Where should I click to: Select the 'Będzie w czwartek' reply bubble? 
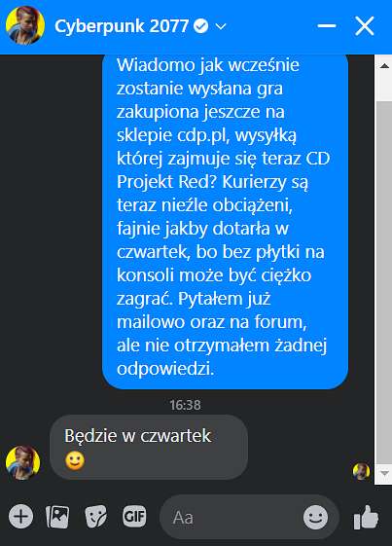tap(149, 447)
